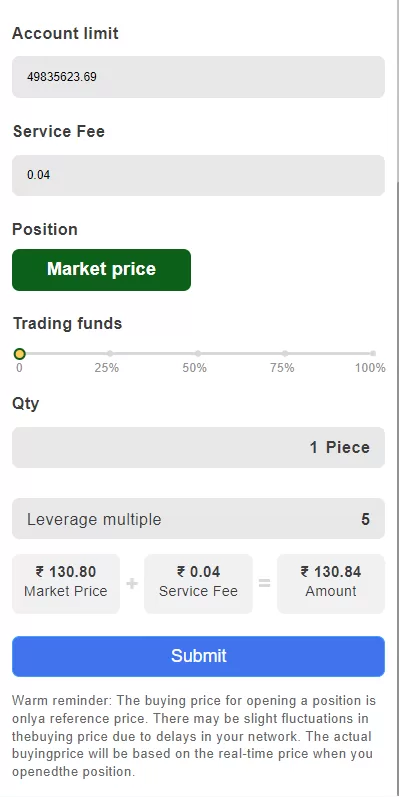Click the Service Fee field showing 0.04
Viewport: 399px width, 797px height.
tap(198, 175)
